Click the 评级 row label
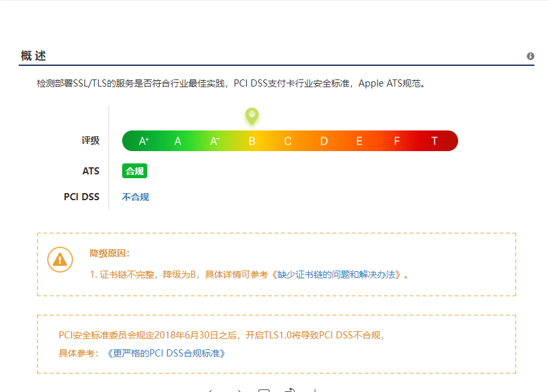This screenshot has width=548, height=392. point(90,141)
